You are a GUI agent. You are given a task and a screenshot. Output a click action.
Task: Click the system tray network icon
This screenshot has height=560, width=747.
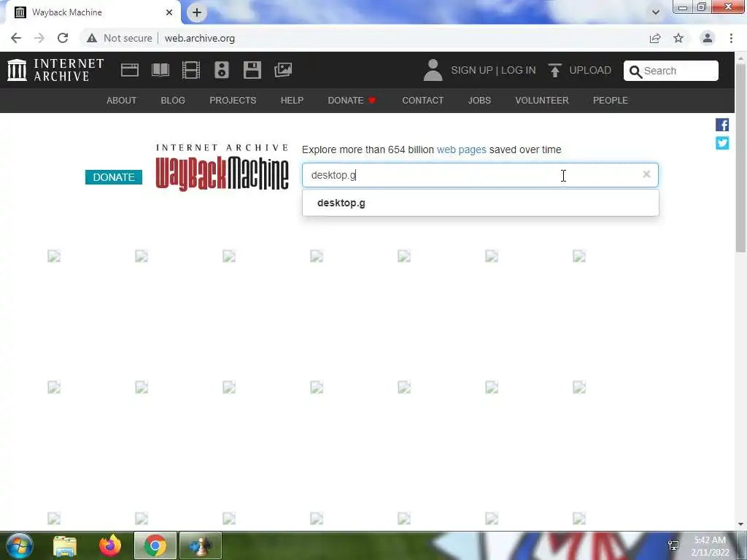(x=673, y=545)
